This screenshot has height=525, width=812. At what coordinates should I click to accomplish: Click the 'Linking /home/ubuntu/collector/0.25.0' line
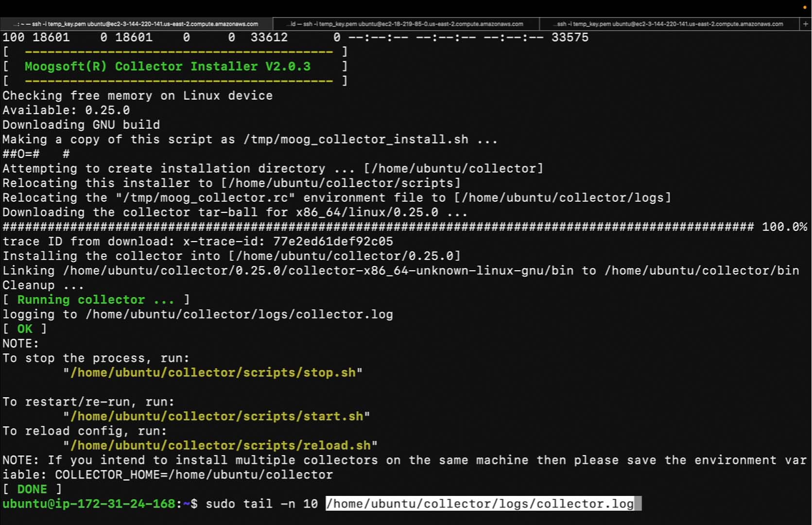tap(401, 270)
